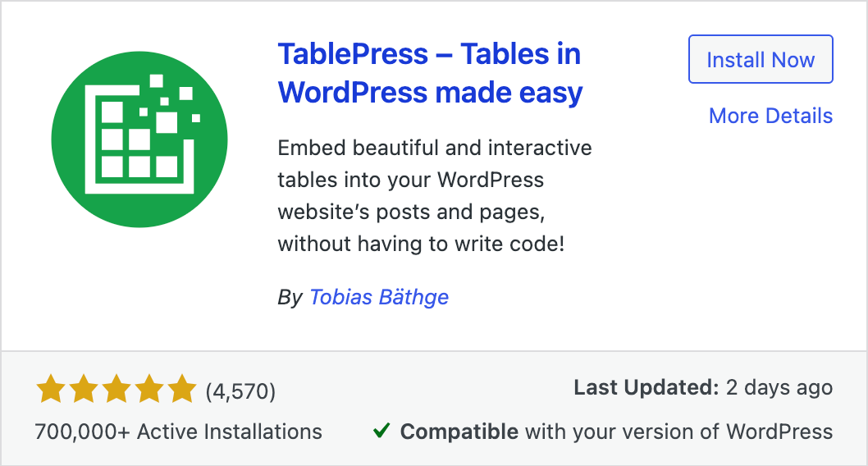Click the green compatibility checkmark icon
This screenshot has width=868, height=466.
[x=381, y=430]
